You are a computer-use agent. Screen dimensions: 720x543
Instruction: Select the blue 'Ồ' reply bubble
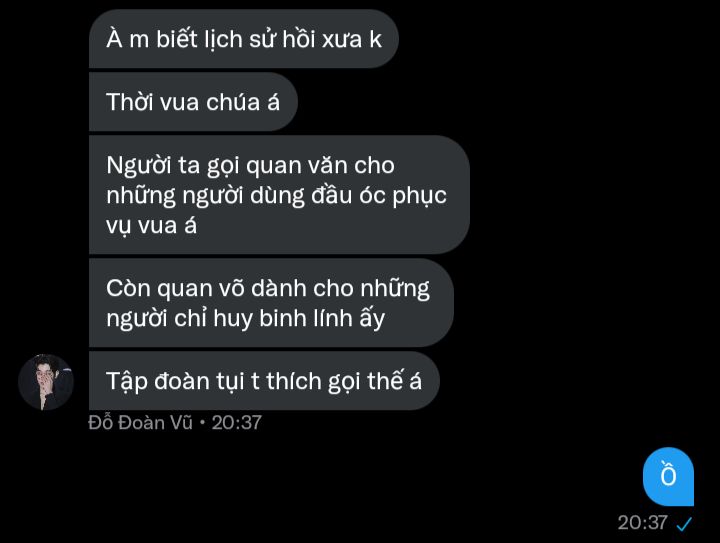coord(668,476)
